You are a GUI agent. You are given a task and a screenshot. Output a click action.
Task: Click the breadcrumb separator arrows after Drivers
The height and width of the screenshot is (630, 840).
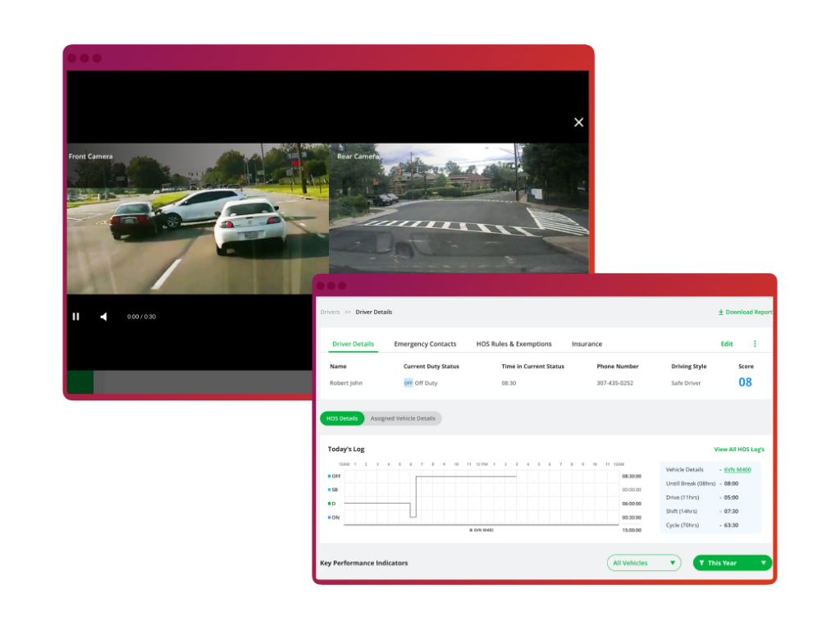(348, 313)
